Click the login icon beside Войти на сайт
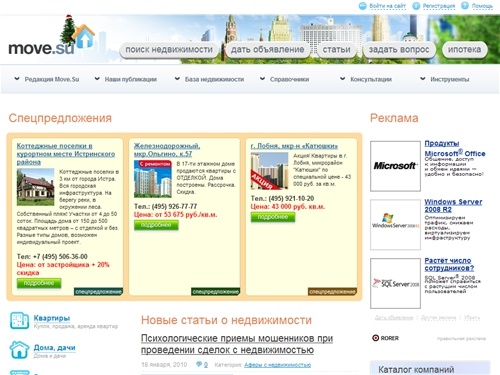Screen dimensions: 500x375 click(363, 6)
